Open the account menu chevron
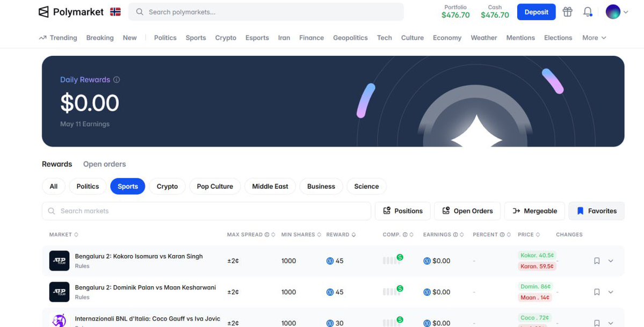Image resolution: width=644 pixels, height=327 pixels. point(626,12)
